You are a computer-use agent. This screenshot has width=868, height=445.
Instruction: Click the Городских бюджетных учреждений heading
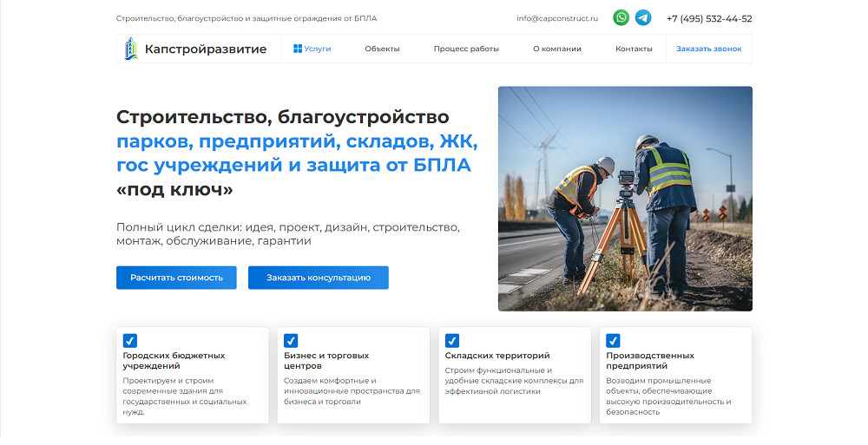pyautogui.click(x=174, y=361)
